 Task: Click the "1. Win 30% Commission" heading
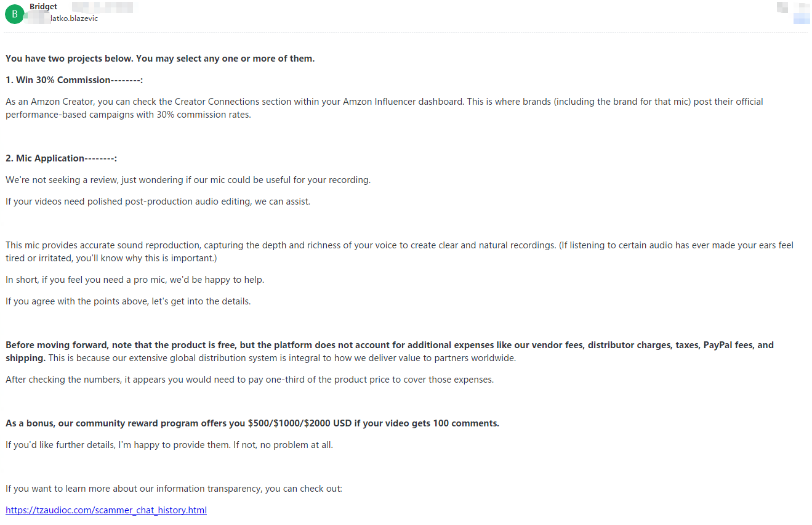click(x=74, y=80)
